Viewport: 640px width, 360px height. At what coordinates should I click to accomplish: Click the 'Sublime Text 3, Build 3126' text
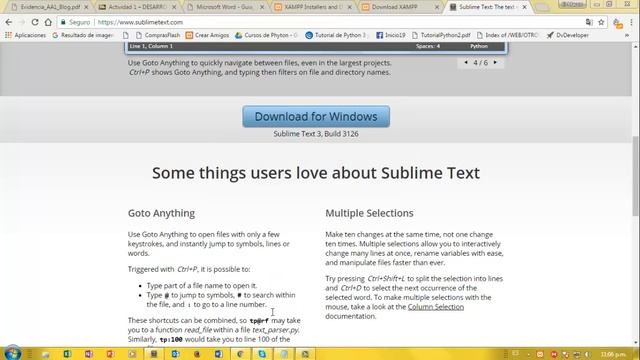(x=316, y=134)
